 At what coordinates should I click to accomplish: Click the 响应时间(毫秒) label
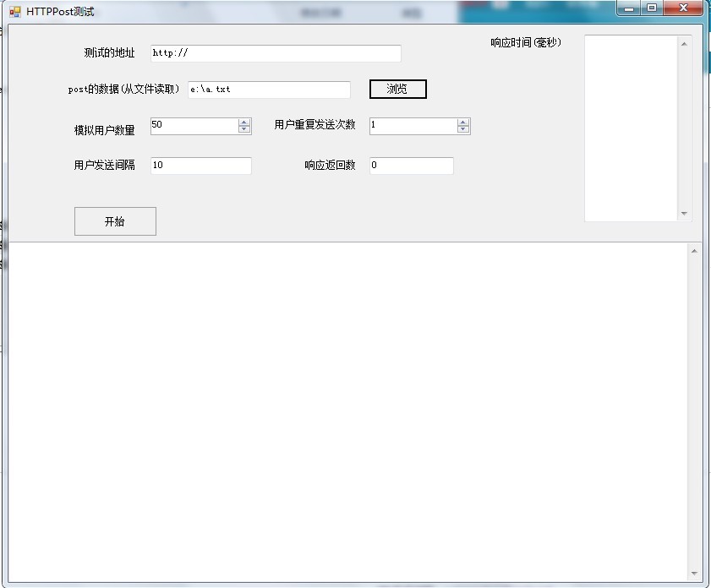click(x=526, y=42)
